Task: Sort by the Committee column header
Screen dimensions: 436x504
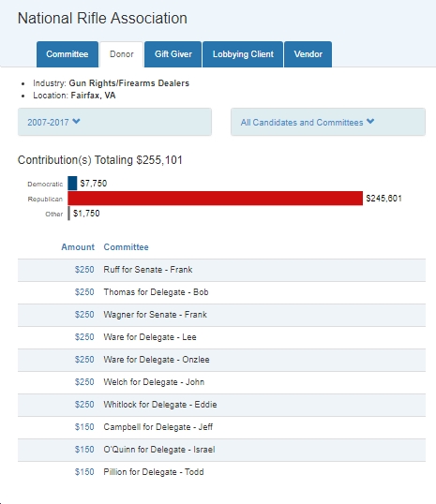Action: (127, 247)
